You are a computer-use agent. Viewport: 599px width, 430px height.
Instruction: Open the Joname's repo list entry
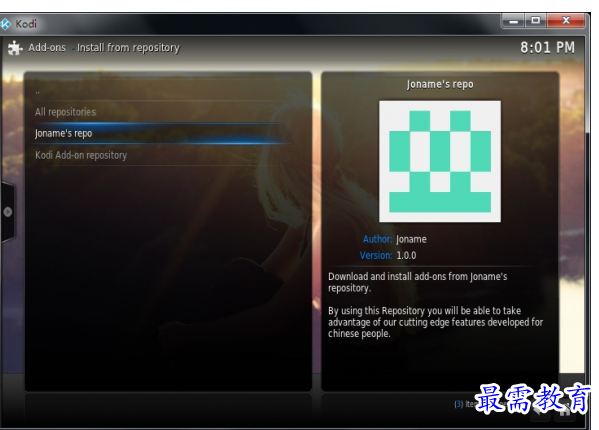(x=160, y=133)
